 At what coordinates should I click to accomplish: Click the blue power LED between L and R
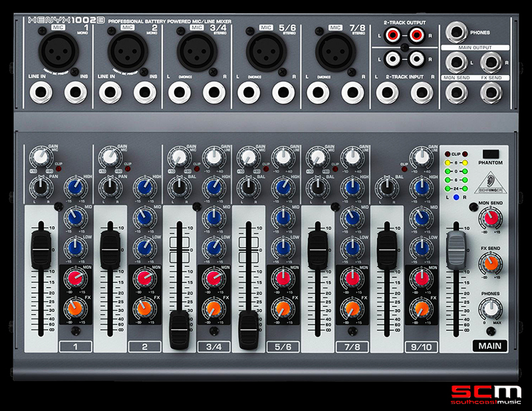coord(456,197)
